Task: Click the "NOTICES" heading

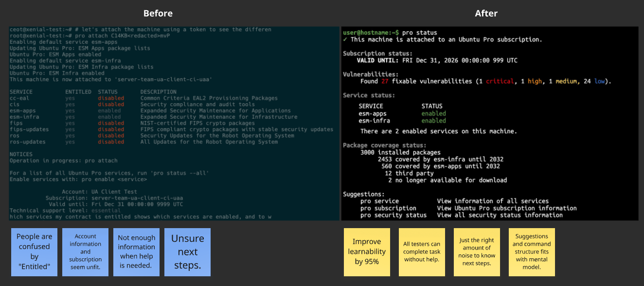Action: click(x=21, y=154)
